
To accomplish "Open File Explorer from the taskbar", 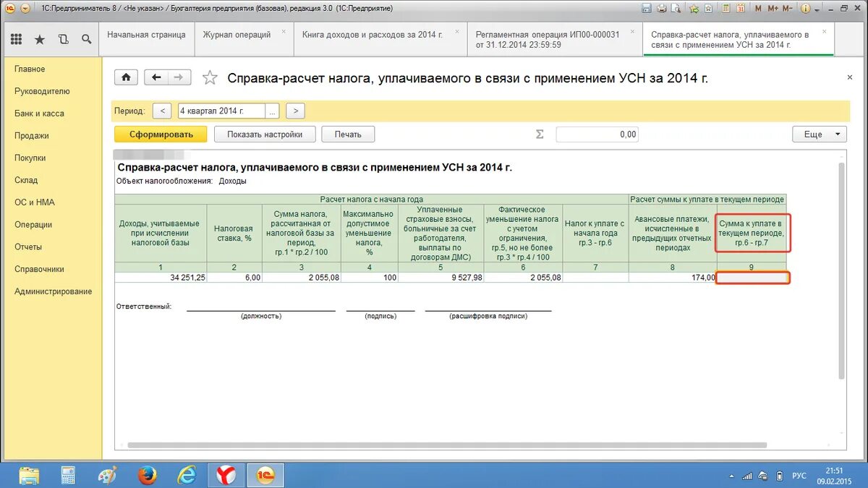I will click(x=30, y=475).
